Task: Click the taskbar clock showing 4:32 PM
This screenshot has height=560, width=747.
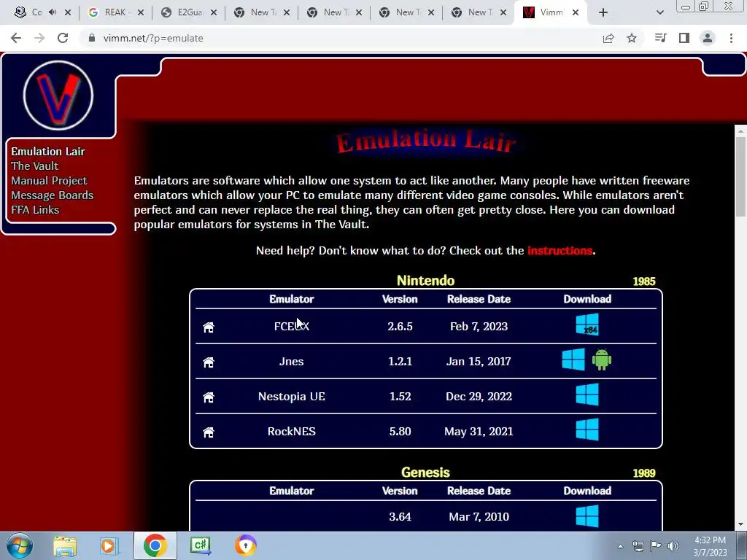Action: coord(710,546)
